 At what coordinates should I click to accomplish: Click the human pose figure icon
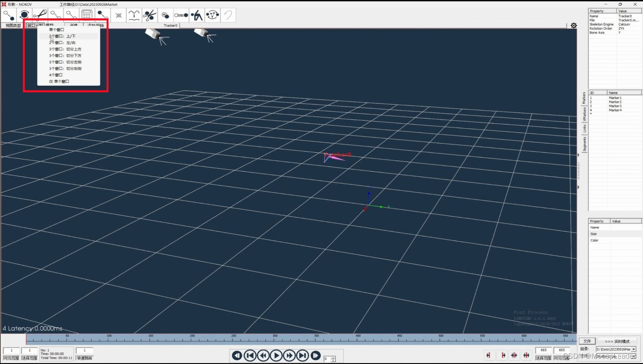[x=197, y=15]
